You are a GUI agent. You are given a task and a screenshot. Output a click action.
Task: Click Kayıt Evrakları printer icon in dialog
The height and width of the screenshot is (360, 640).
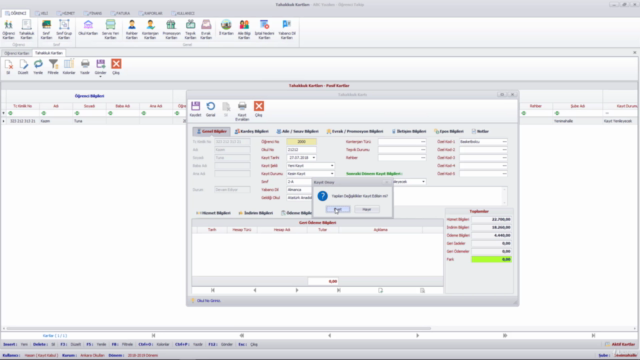click(242, 111)
